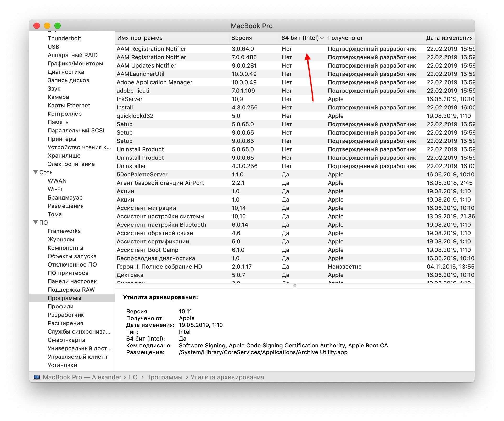The image size is (504, 421).
Task: Click Утилита архивирования in the path bar
Action: click(227, 377)
